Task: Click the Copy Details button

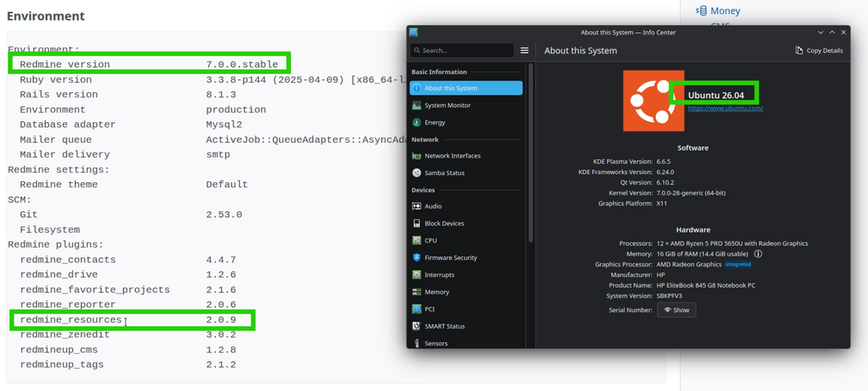Action: coord(819,50)
